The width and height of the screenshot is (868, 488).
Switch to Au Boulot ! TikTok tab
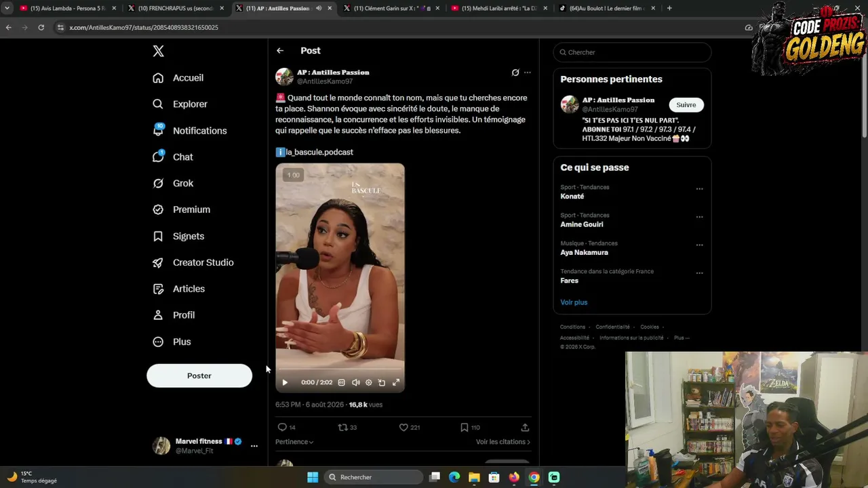pyautogui.click(x=607, y=8)
